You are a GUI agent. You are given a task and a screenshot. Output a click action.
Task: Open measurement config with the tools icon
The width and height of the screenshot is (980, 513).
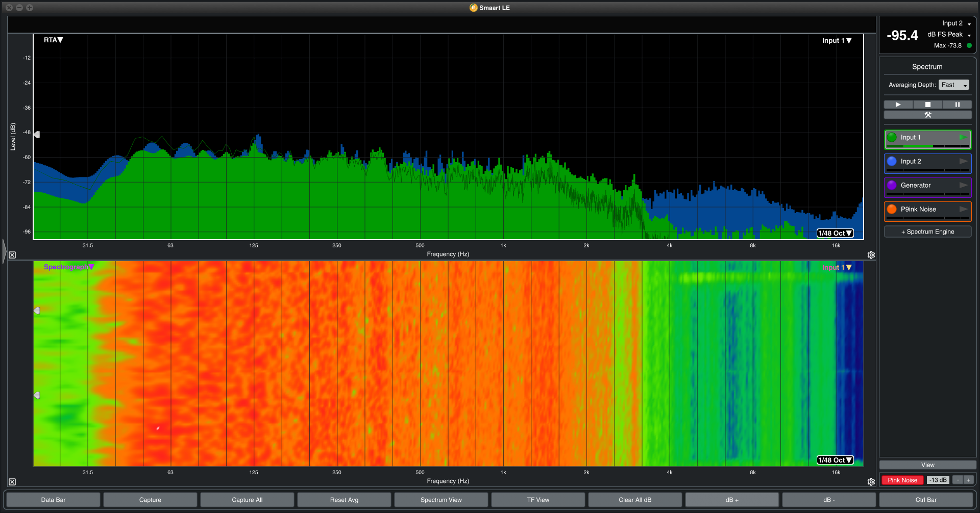coord(928,115)
